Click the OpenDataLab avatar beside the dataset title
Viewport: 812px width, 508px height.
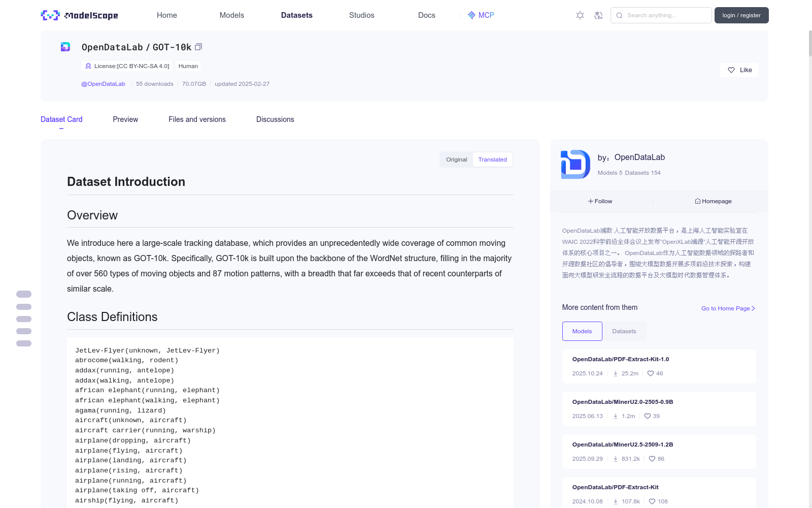pyautogui.click(x=65, y=47)
